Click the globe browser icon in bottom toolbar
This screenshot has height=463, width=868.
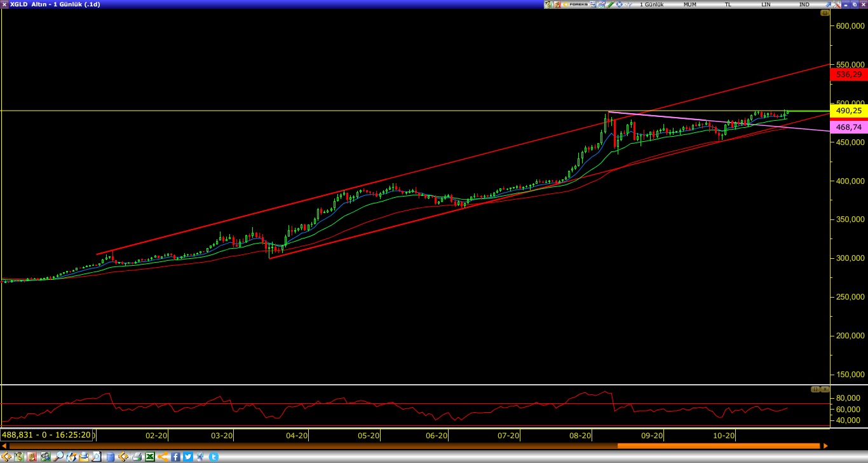[71, 457]
